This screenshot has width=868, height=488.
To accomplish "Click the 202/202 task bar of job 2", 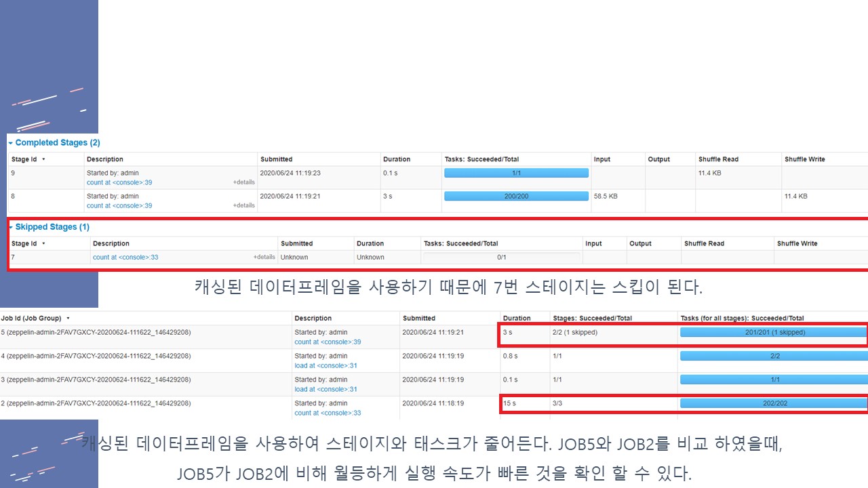I will tap(774, 403).
